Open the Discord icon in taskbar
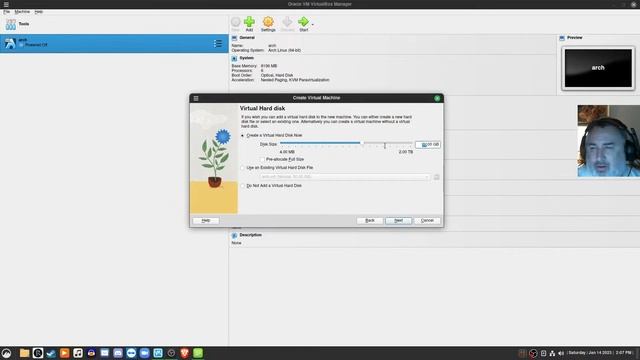 (x=118, y=353)
